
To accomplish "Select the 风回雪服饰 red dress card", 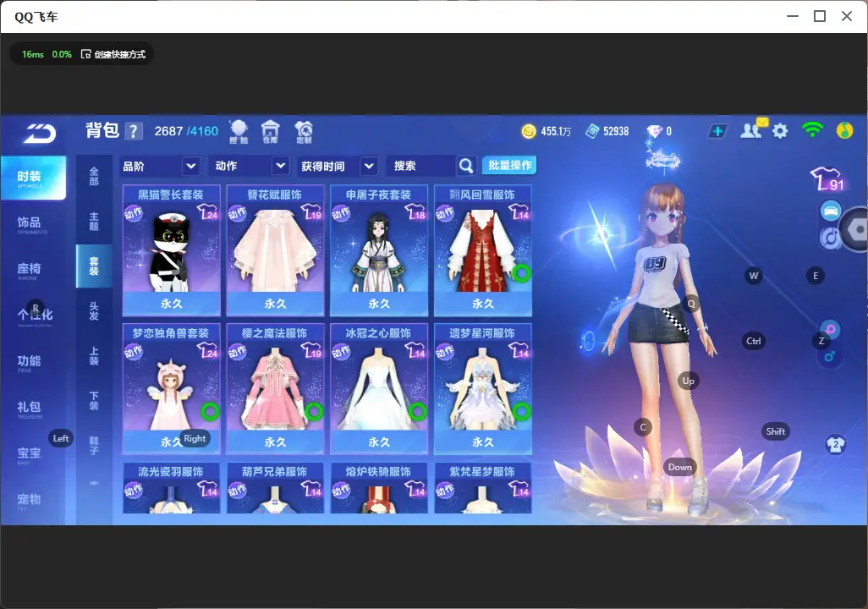I will (483, 250).
